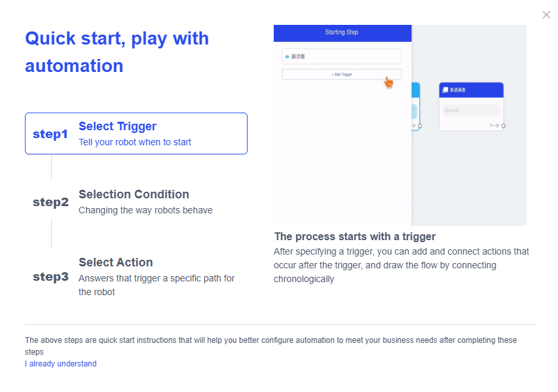Click the "Starting Step" panel header
The image size is (558, 392).
pos(342,33)
